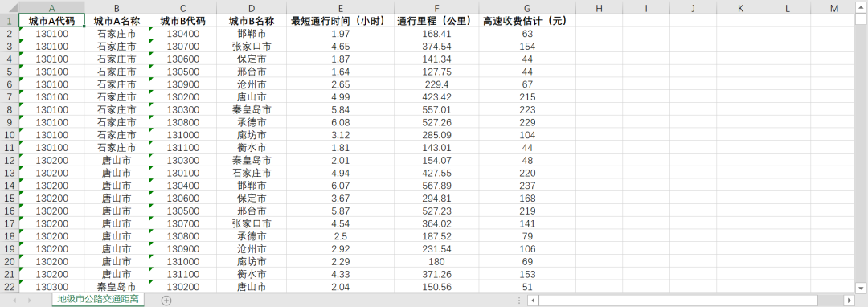Click the 通行里程（公里） header cell
Image resolution: width=868 pixels, height=307 pixels.
[436, 21]
